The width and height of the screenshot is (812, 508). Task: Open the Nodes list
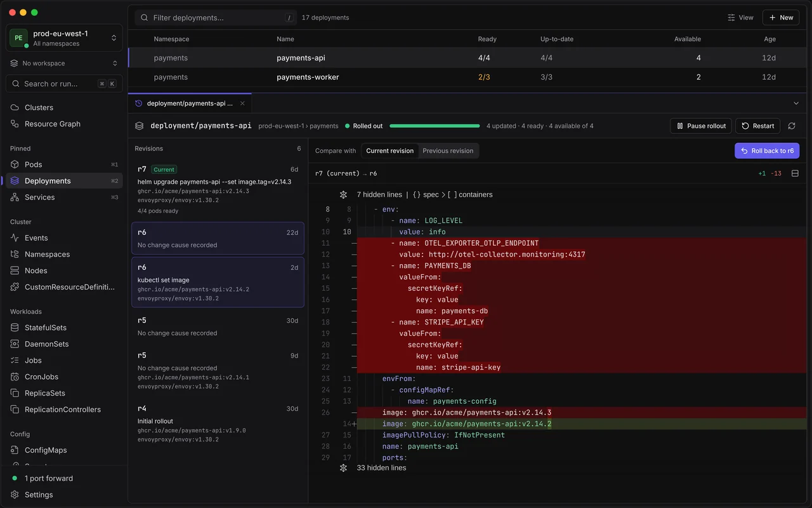(64, 271)
